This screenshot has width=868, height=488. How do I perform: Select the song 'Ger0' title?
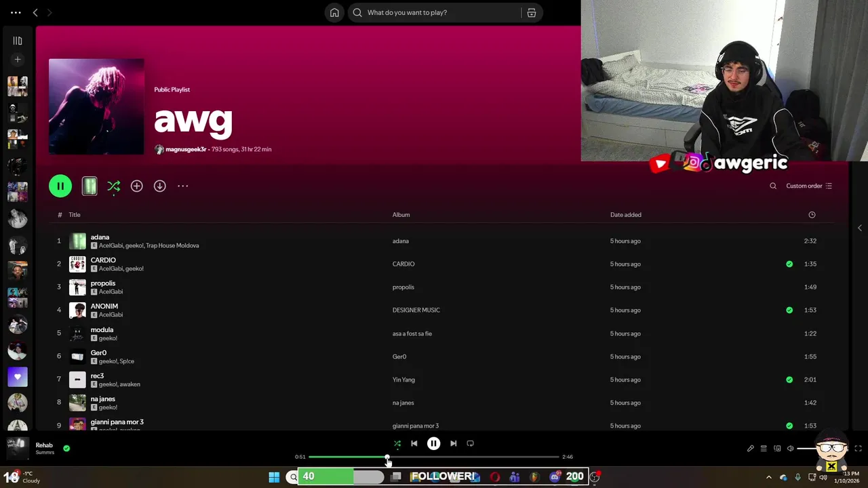[x=98, y=352]
